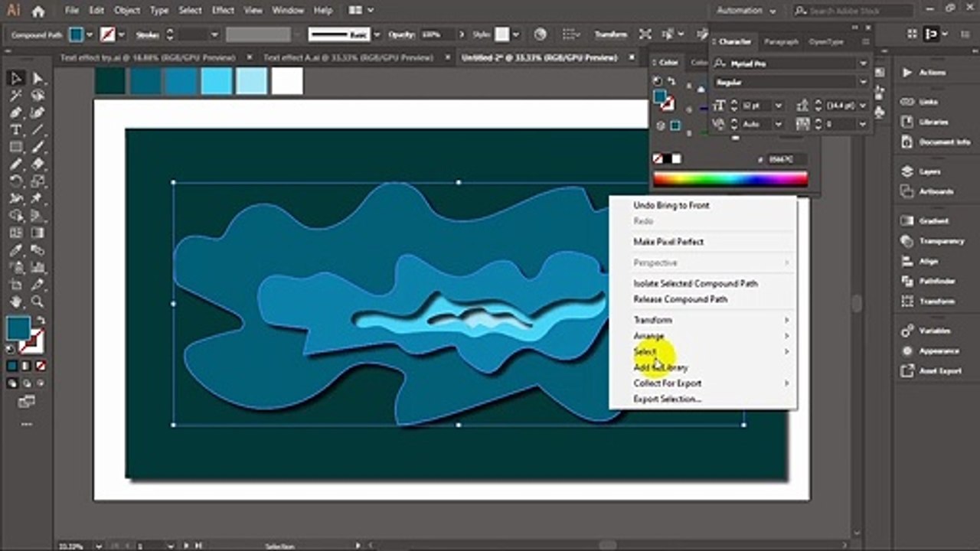Select the Selection tool (black arrow)
This screenshot has width=980, height=551.
(15, 79)
